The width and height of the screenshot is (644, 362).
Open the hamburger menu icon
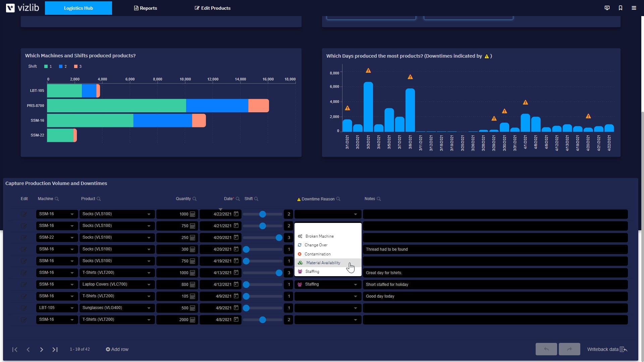coord(634,8)
